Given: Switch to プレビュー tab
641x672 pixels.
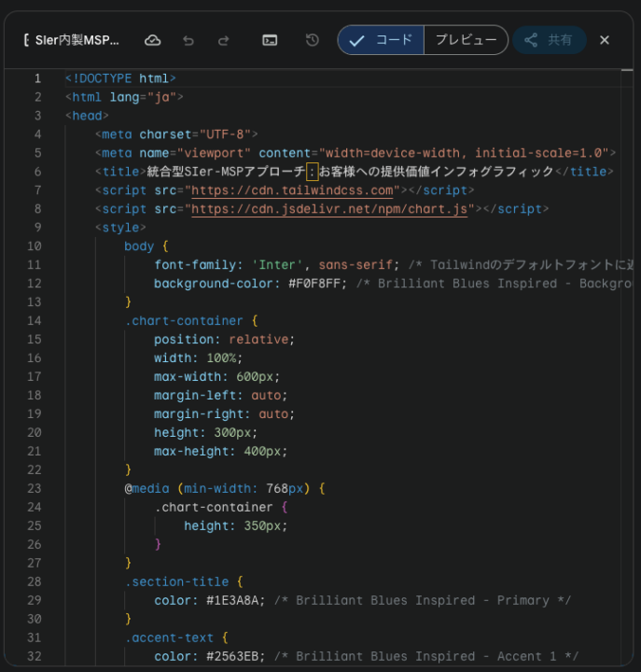Looking at the screenshot, I should tap(467, 40).
